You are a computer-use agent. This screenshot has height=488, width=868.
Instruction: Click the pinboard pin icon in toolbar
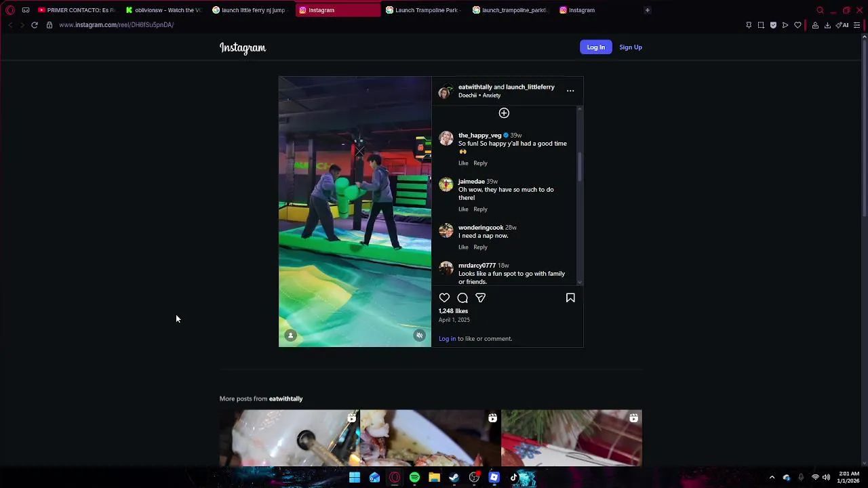pos(749,25)
